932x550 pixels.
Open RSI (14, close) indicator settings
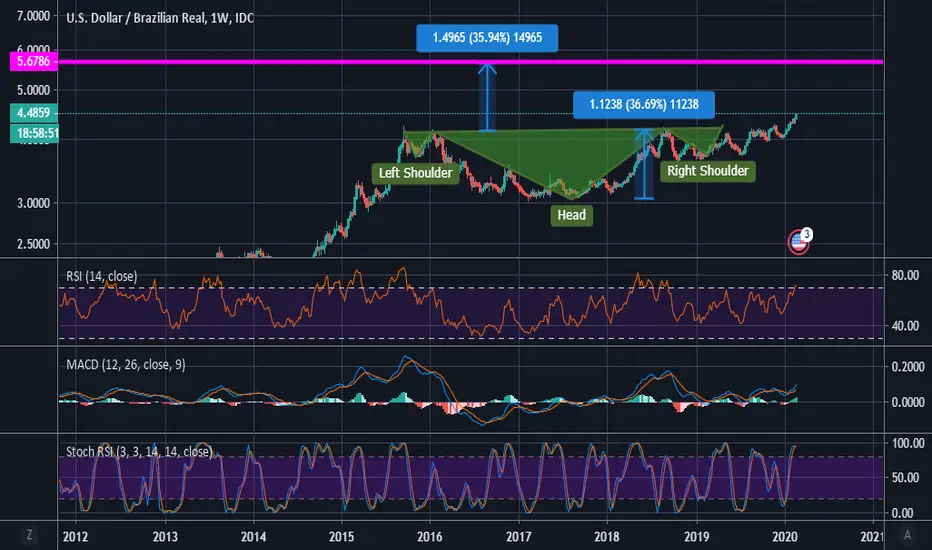point(102,276)
